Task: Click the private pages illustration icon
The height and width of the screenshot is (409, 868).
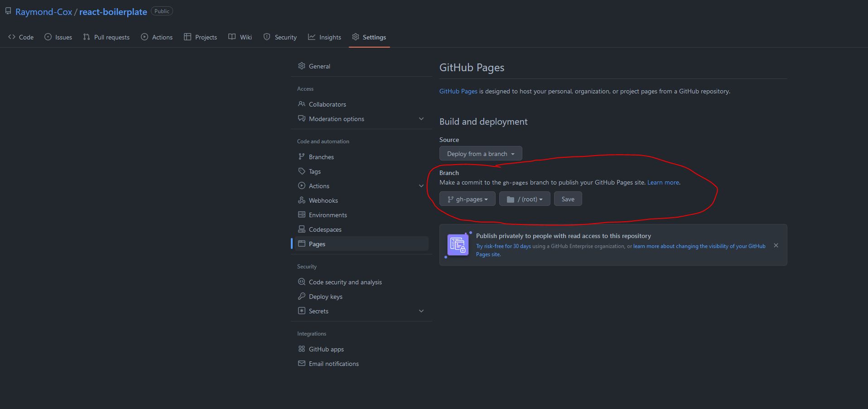Action: 458,245
